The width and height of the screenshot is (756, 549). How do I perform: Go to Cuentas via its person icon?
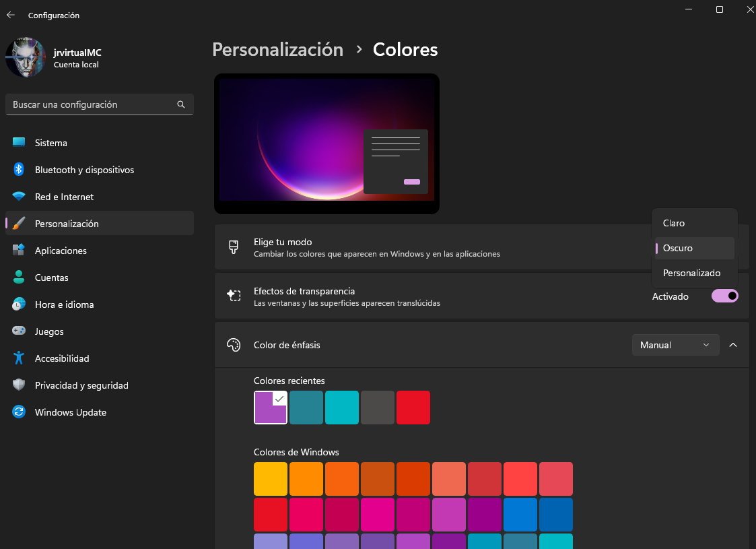point(19,278)
